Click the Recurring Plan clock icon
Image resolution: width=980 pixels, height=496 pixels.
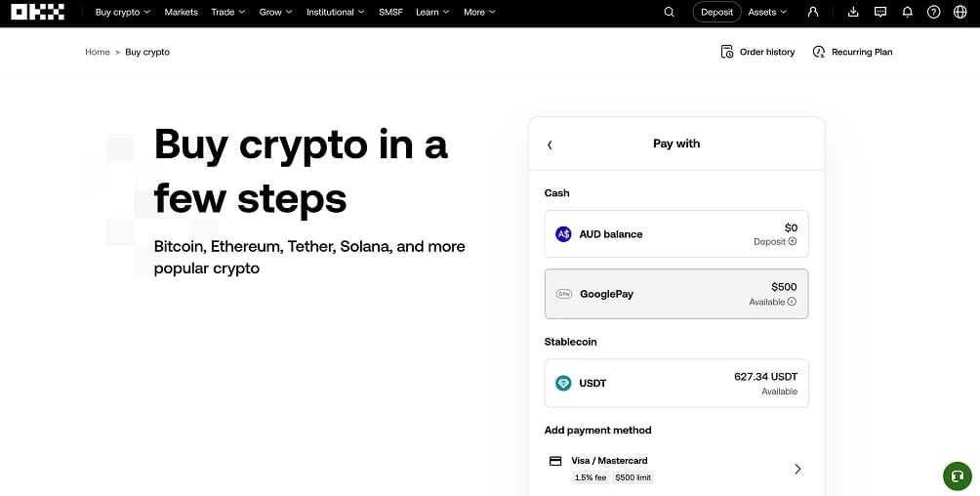pyautogui.click(x=819, y=52)
